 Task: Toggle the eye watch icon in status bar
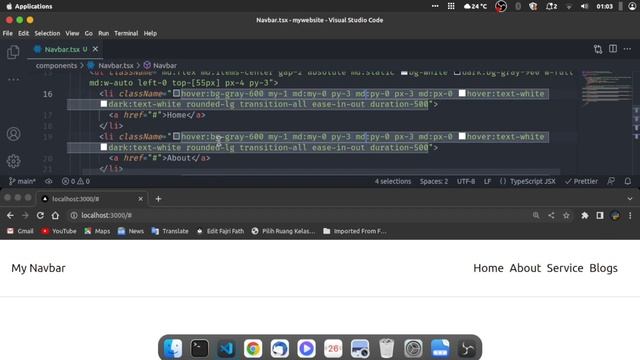click(x=49, y=181)
